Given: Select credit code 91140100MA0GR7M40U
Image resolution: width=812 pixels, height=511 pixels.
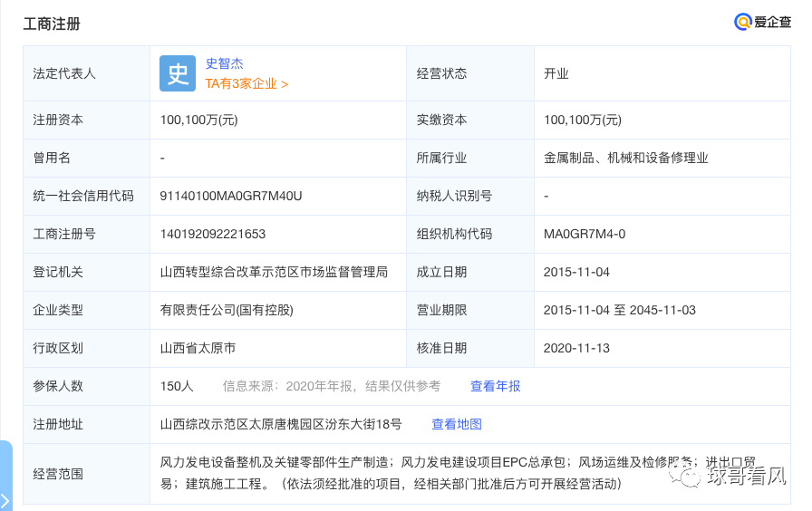Looking at the screenshot, I should tap(230, 196).
